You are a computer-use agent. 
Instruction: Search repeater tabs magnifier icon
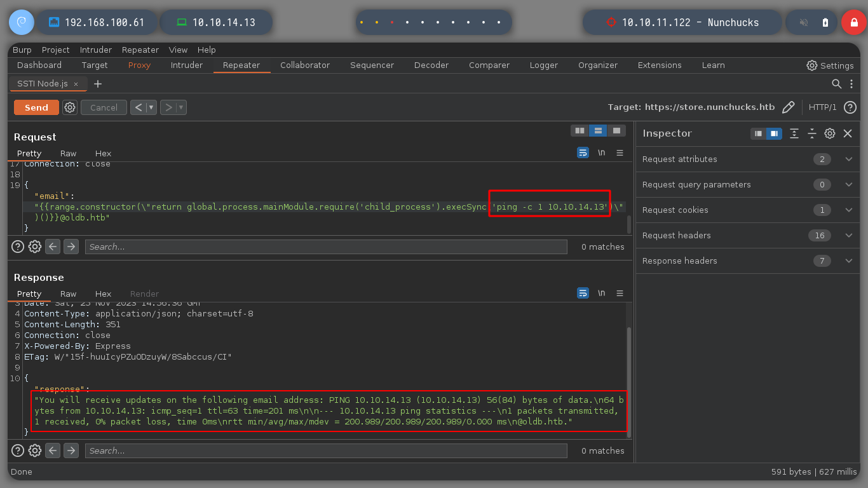[x=837, y=84]
